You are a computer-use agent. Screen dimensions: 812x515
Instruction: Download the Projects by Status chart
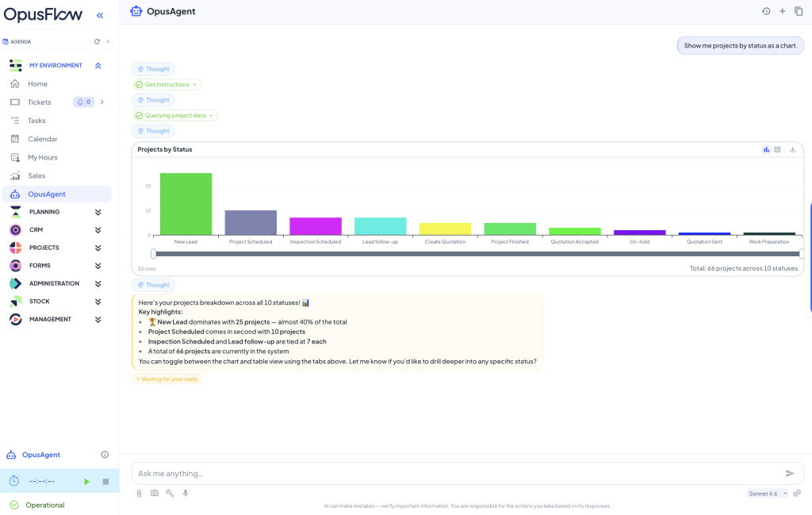(792, 150)
